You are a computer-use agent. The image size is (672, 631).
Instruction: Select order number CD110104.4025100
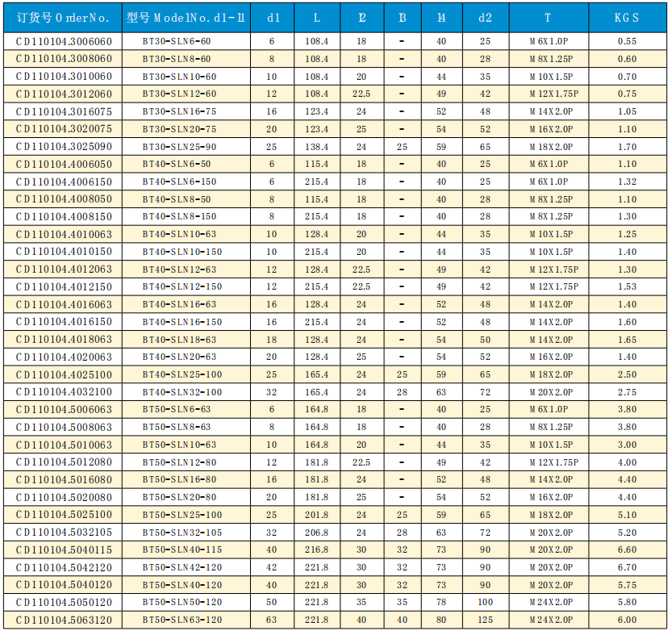[64, 374]
